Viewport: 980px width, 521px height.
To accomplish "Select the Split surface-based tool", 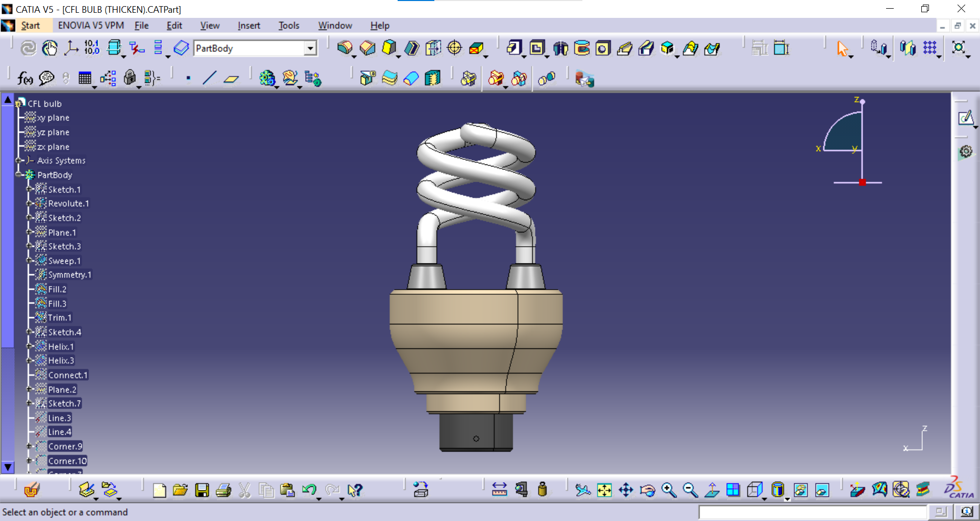I will point(367,78).
